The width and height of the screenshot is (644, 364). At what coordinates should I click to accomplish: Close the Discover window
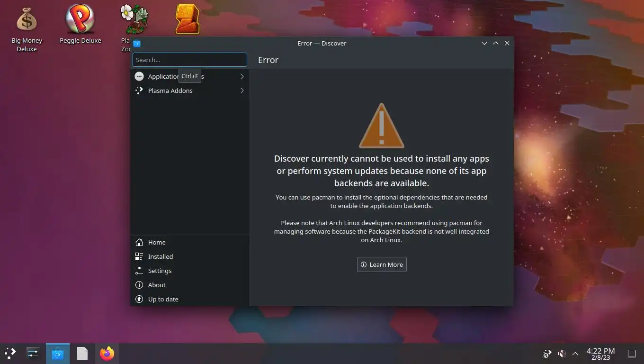[x=507, y=43]
